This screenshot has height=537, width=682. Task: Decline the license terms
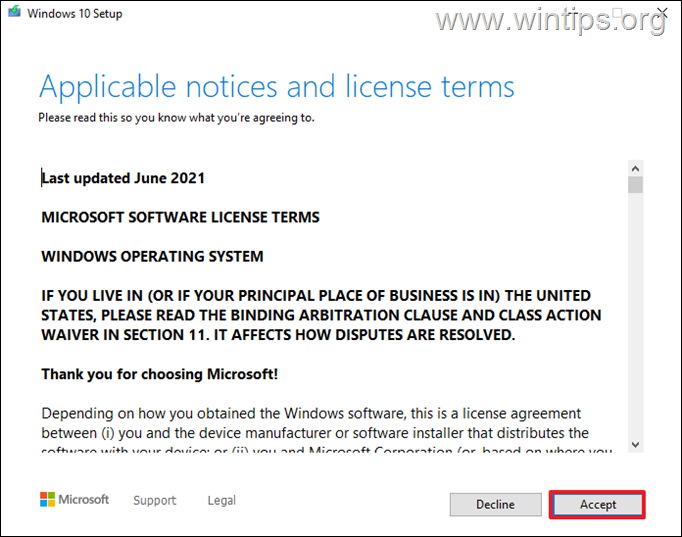click(x=495, y=504)
